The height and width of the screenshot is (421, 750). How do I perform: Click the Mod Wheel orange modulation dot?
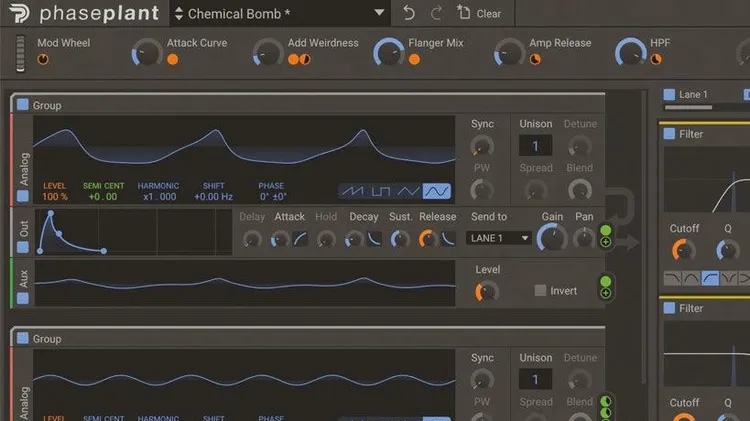pos(43,59)
